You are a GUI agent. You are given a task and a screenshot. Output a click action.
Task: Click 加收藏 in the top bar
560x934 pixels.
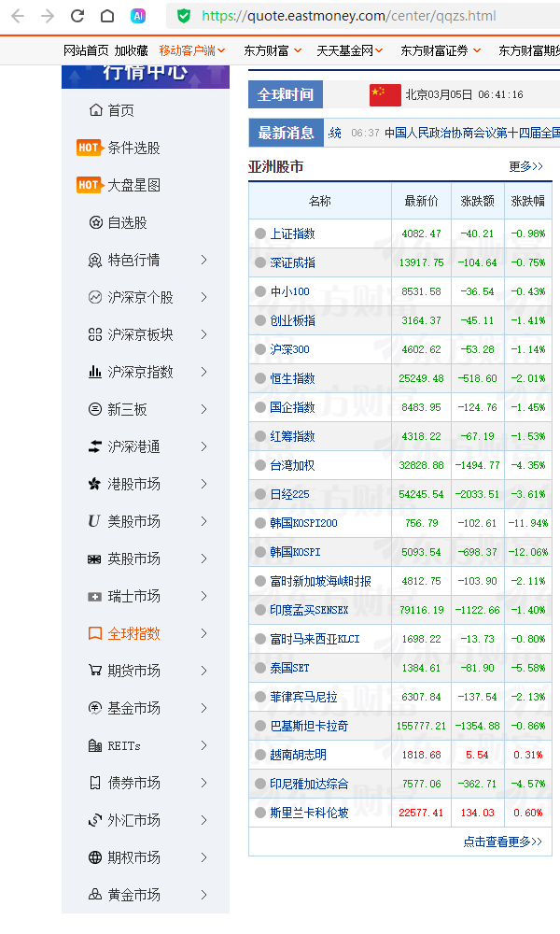(x=132, y=50)
